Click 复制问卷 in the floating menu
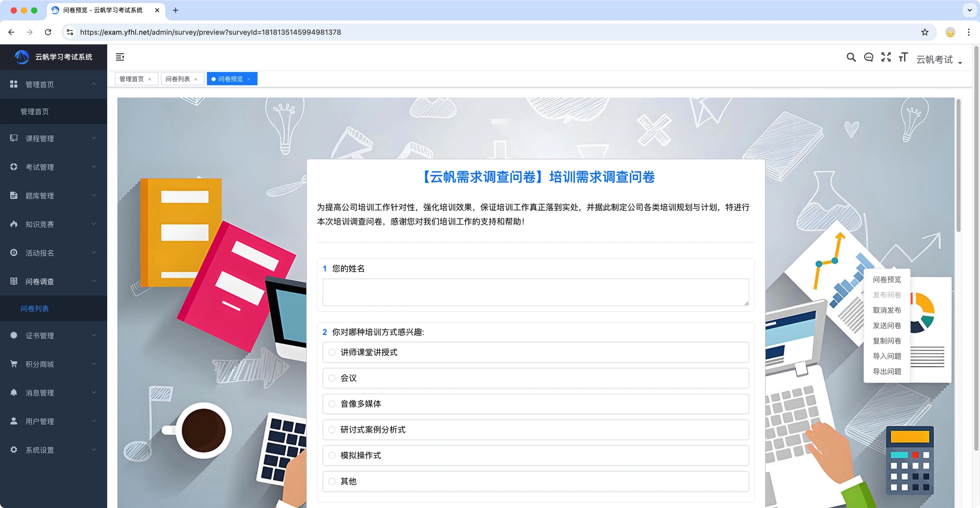Screen dimensions: 980x508 (x=887, y=341)
